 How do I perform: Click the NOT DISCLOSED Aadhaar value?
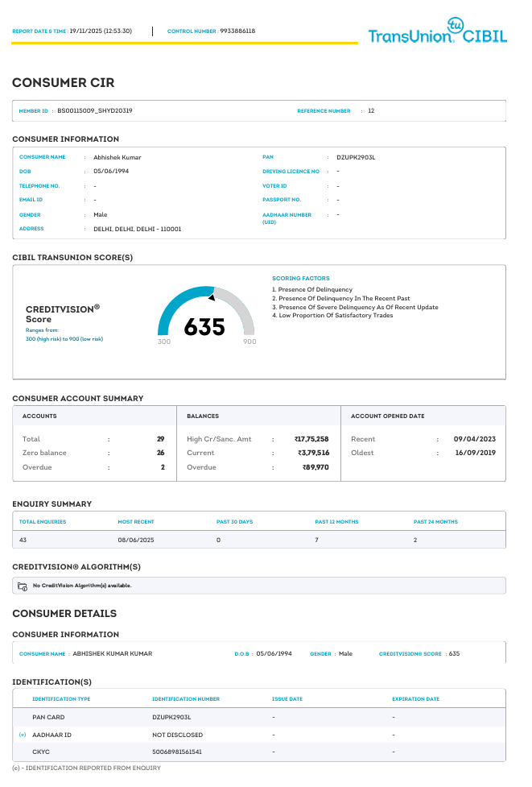pos(177,735)
